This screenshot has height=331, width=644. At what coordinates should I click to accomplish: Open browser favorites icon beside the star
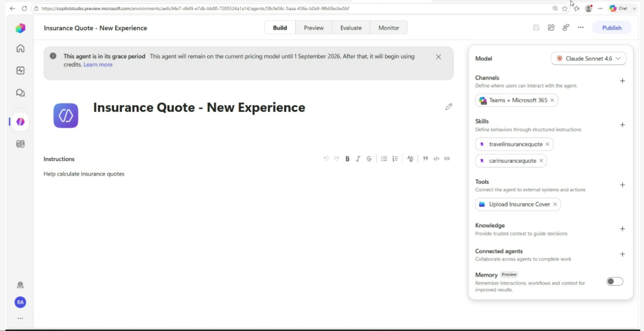tap(577, 8)
